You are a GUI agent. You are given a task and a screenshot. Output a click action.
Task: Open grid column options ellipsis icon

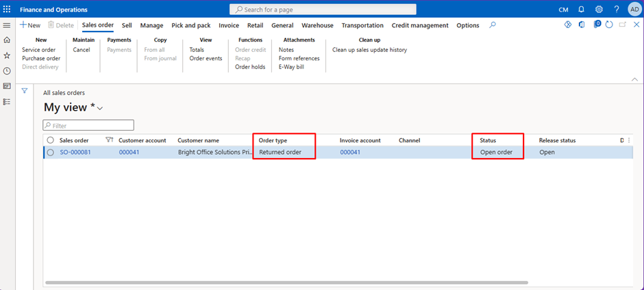(x=628, y=140)
